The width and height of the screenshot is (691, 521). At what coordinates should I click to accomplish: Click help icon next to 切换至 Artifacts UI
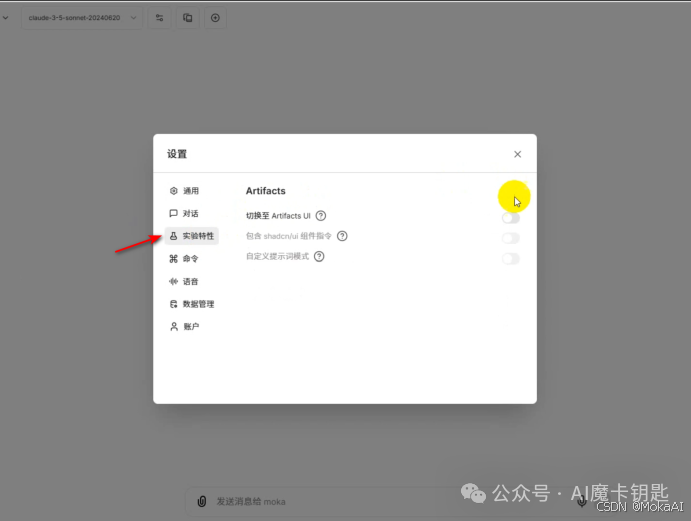pos(321,216)
